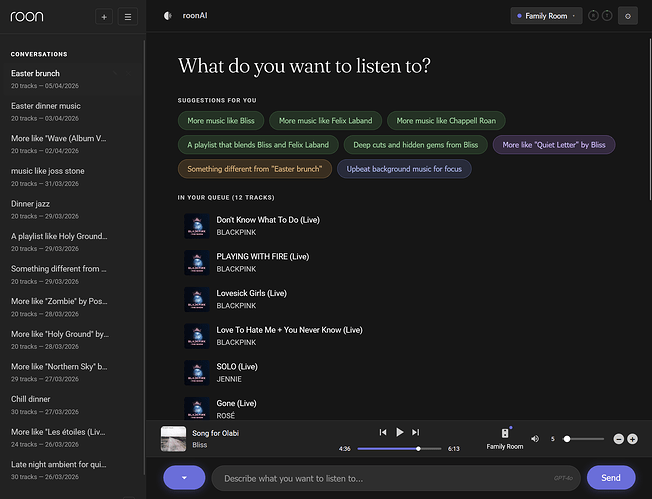
Task: Select queue track 'Don't Know What To Do (Live)'
Action: coord(268,220)
